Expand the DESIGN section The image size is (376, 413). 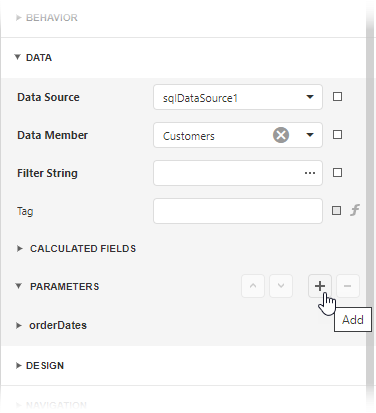[x=19, y=365]
